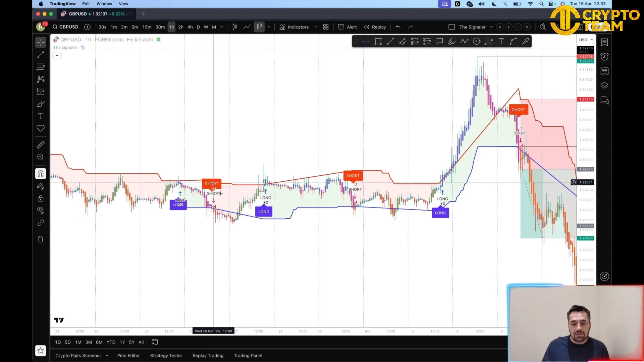
Task: Expand the chart type dropdown
Action: [269, 27]
